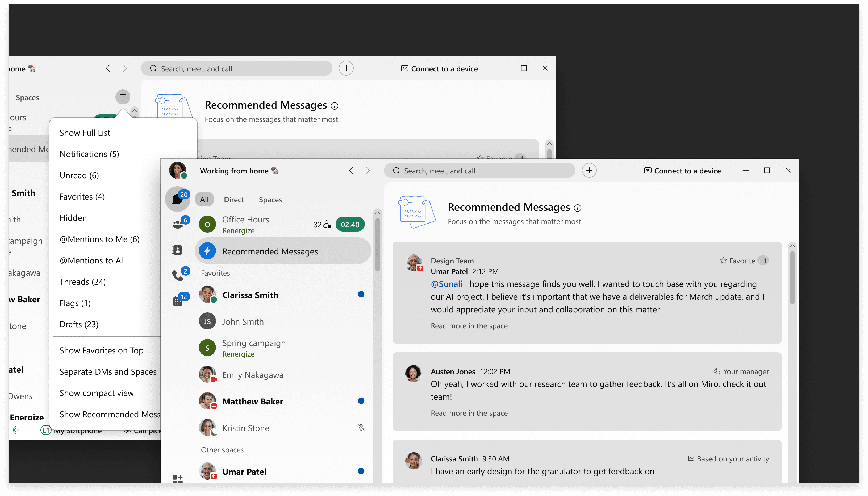Switch to the Direct tab

pyautogui.click(x=233, y=200)
